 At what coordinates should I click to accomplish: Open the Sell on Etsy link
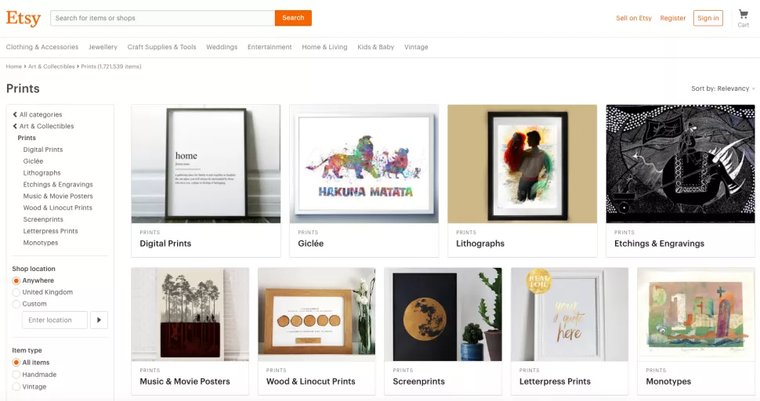tap(633, 18)
